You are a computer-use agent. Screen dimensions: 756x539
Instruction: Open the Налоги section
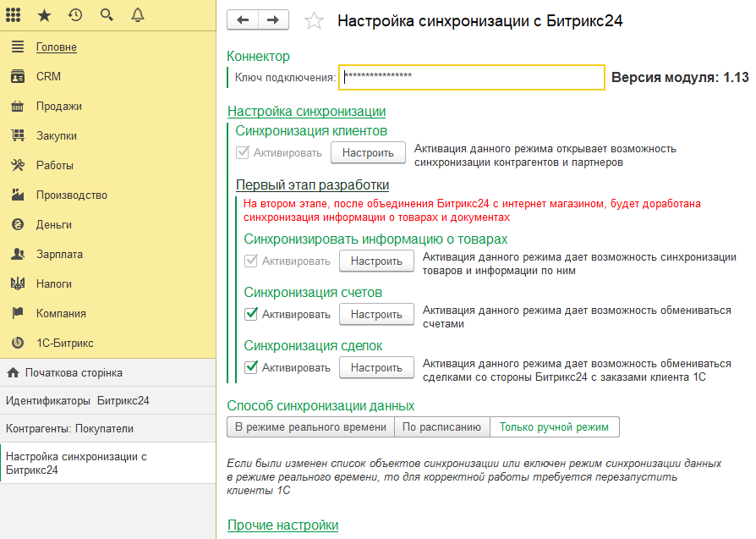54,283
